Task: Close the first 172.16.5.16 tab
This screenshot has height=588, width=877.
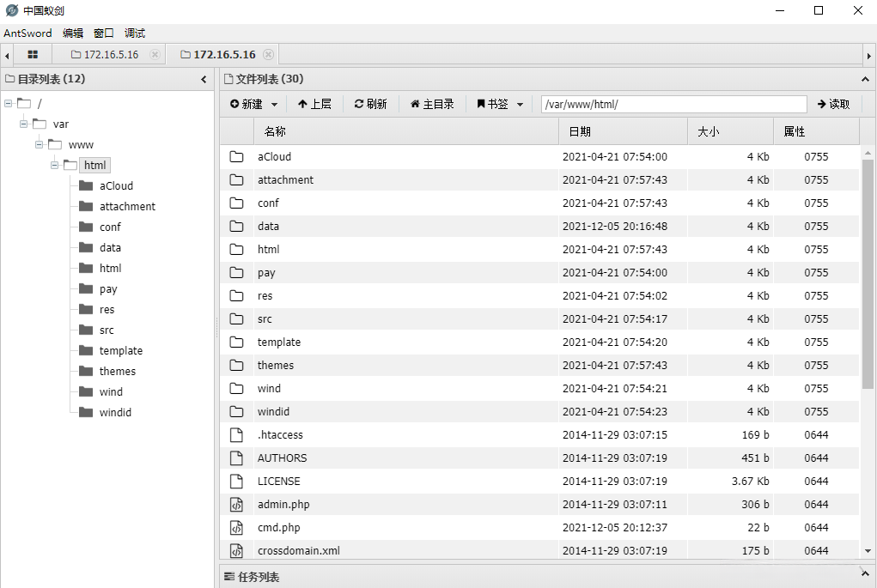Action: coord(155,54)
